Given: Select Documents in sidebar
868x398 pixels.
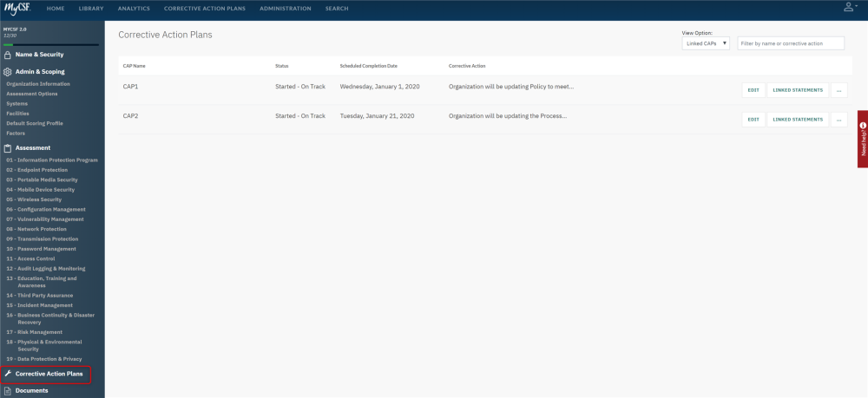Looking at the screenshot, I should (31, 391).
